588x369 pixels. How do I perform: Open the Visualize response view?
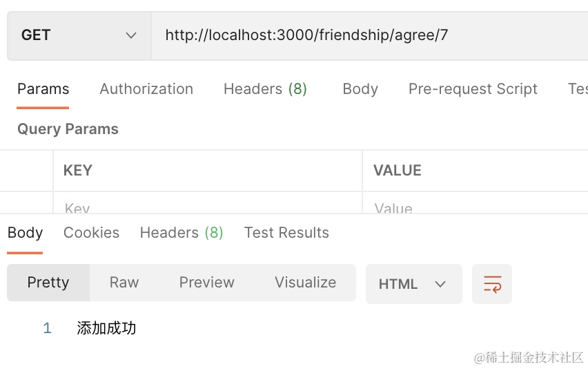(305, 283)
